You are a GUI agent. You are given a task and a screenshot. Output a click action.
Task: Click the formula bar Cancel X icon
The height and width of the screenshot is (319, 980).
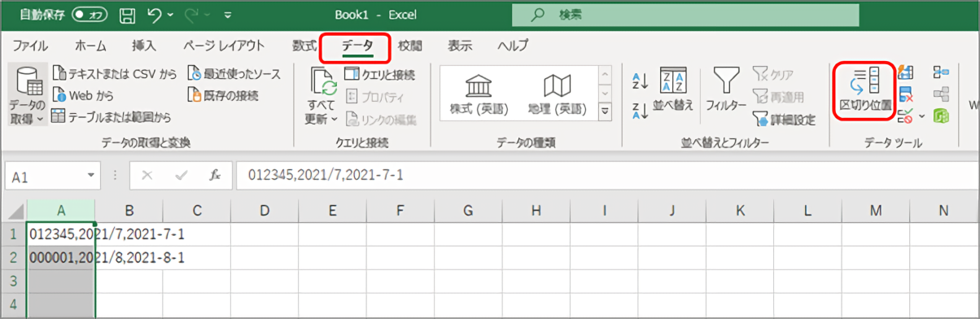coord(147,175)
